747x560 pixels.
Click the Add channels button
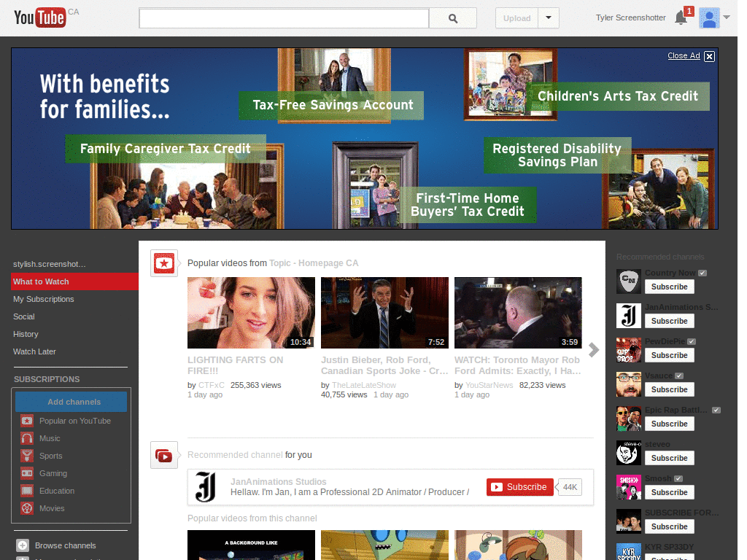coord(71,402)
